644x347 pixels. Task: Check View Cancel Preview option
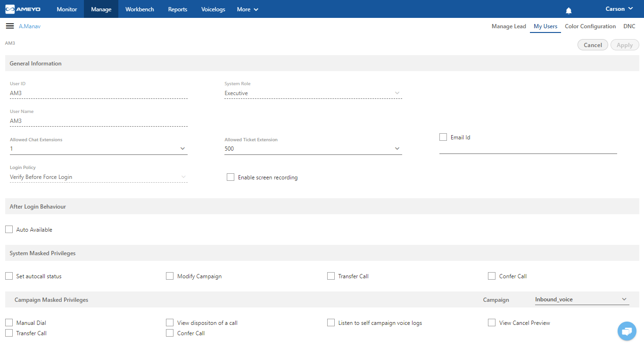[x=492, y=323]
